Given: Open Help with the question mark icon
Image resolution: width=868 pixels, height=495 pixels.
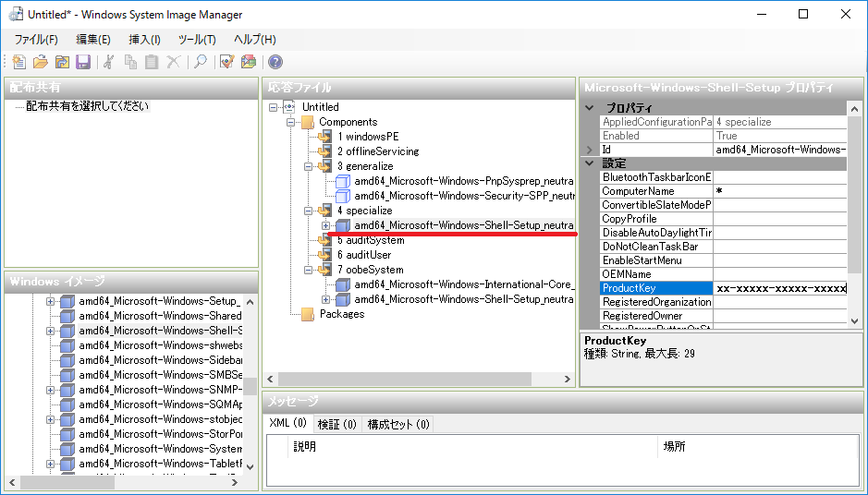Looking at the screenshot, I should [275, 62].
